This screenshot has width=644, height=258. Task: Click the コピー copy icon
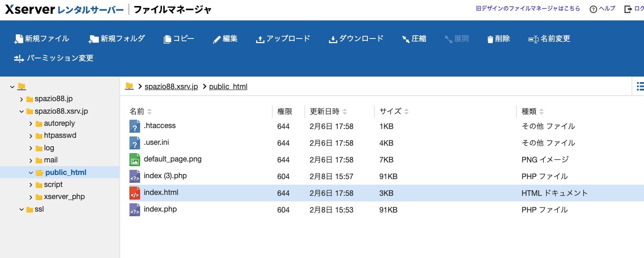click(x=167, y=39)
